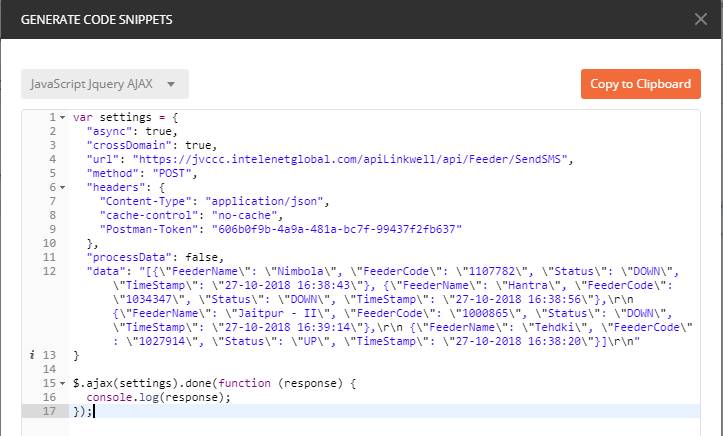Click line number 17 in the gutter
This screenshot has height=436, width=723.
click(x=49, y=411)
